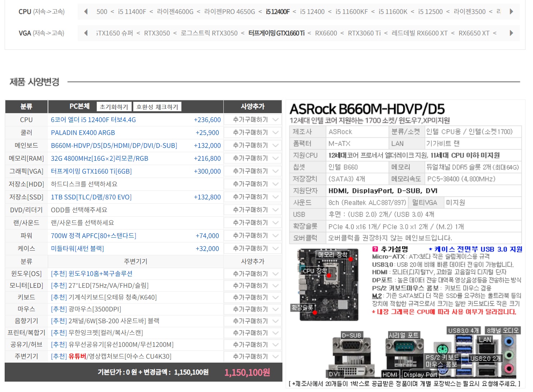Screen dimensions: 533x392
Task: Pick i5 12500 in the CPU slider
Action: coord(430,11)
